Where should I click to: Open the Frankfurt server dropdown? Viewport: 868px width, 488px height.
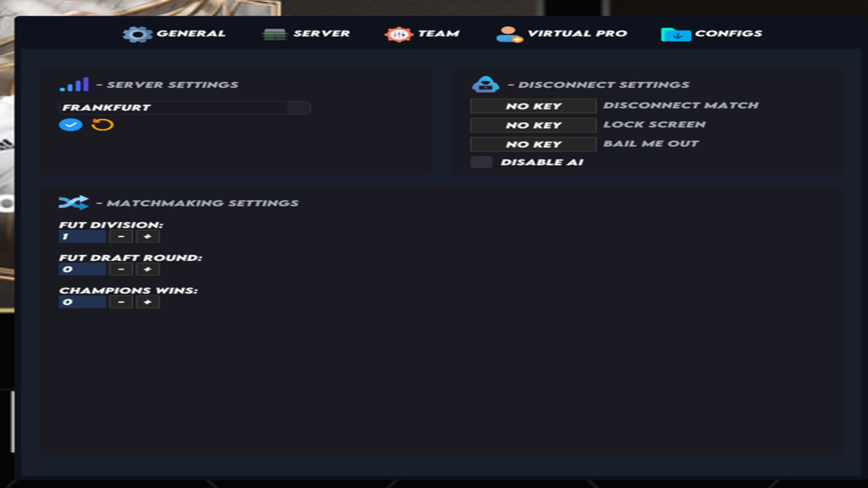pos(185,108)
